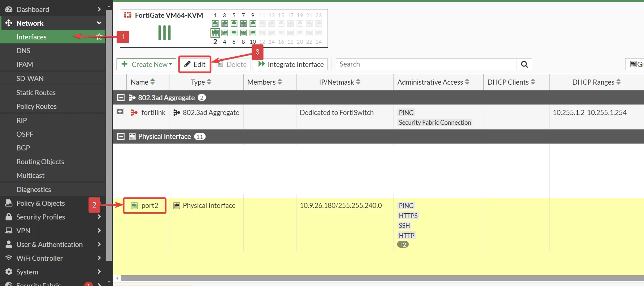Collapse the 802.3ad Aggregate group

121,98
